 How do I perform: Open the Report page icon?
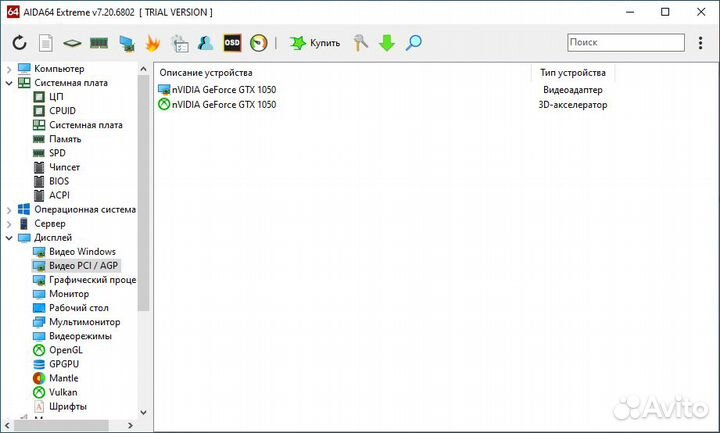[x=45, y=43]
